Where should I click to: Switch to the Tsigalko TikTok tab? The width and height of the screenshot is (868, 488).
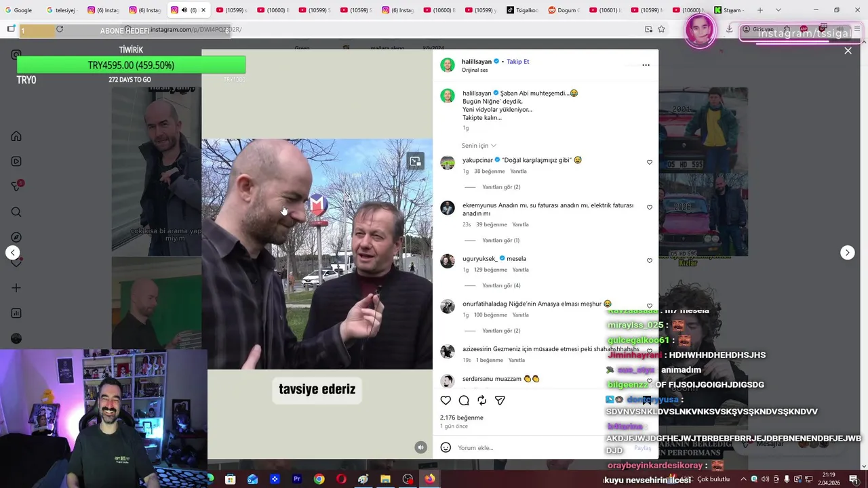point(522,10)
